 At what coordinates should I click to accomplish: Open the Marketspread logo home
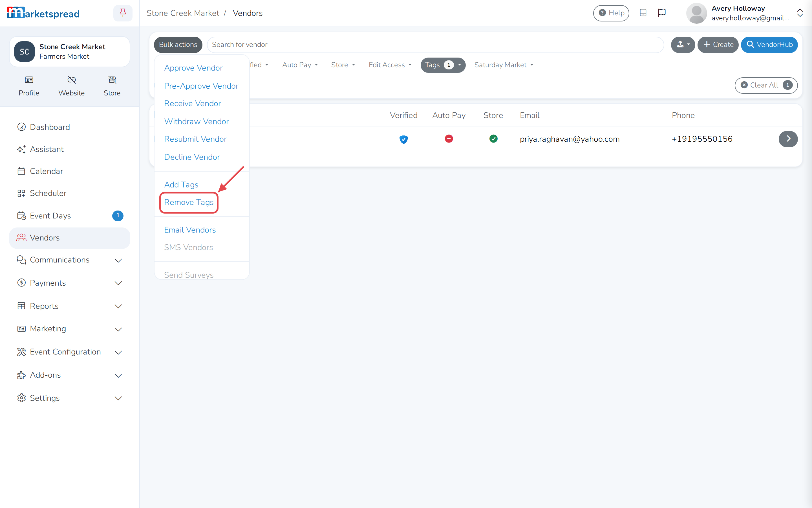(x=43, y=13)
